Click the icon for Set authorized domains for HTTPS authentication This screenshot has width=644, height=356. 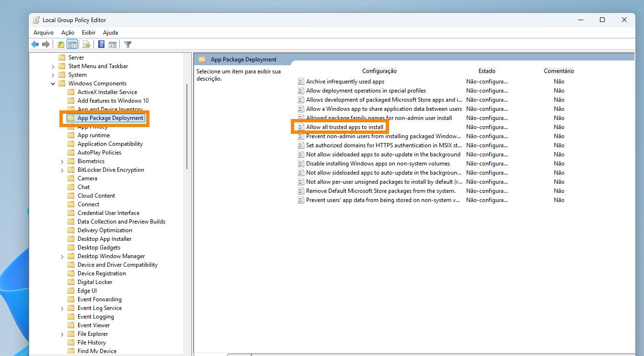301,145
